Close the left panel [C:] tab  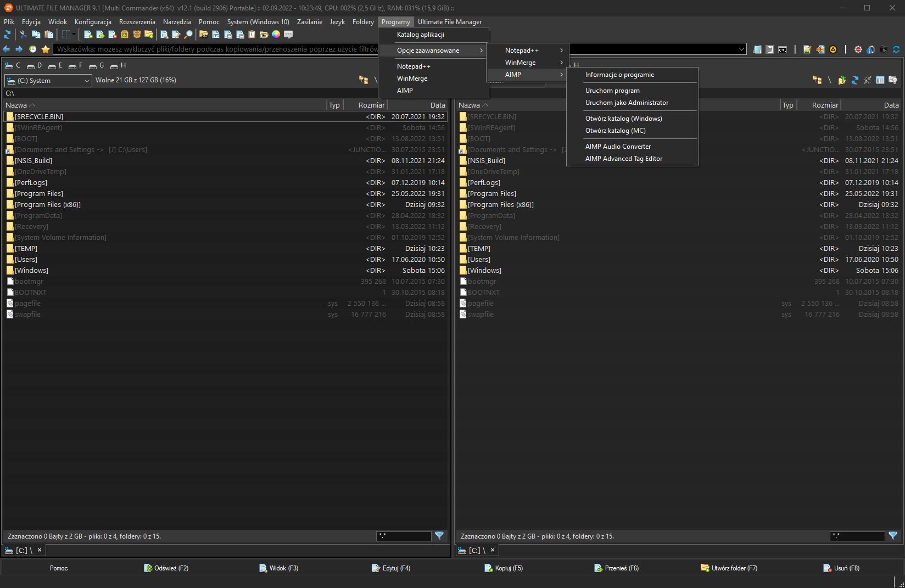point(40,550)
